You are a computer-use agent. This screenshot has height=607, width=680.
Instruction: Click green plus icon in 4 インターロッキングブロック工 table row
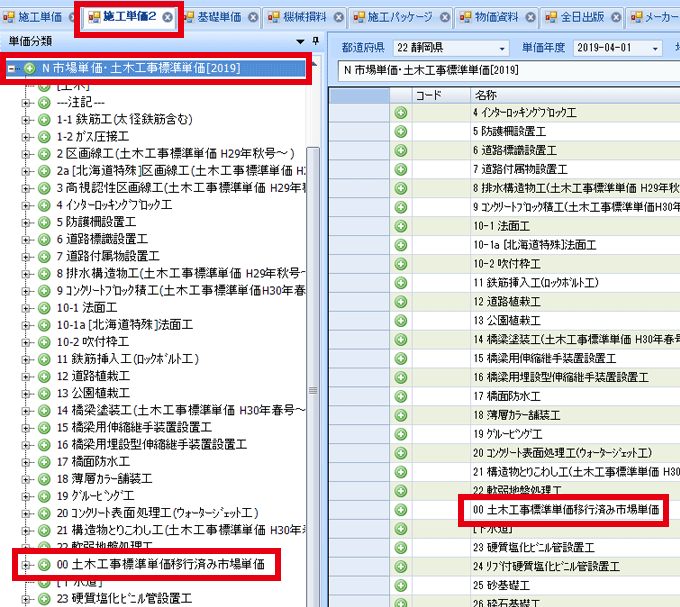[x=401, y=113]
